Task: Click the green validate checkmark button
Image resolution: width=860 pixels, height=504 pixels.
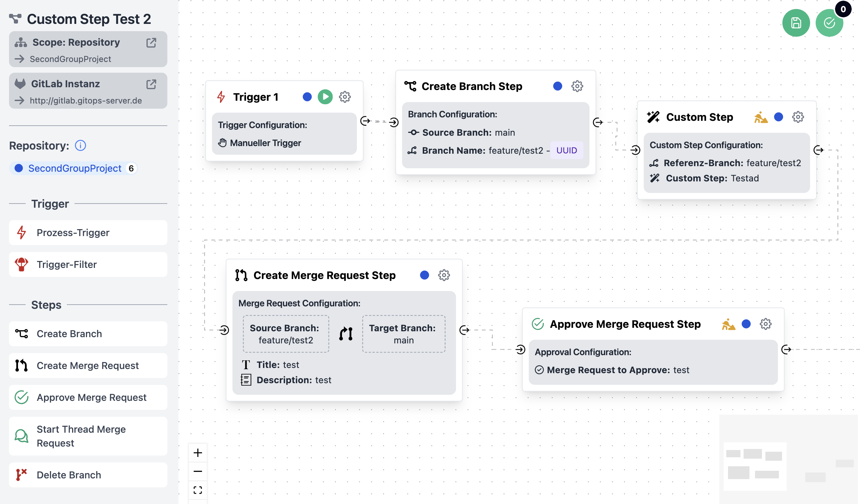Action: [829, 23]
